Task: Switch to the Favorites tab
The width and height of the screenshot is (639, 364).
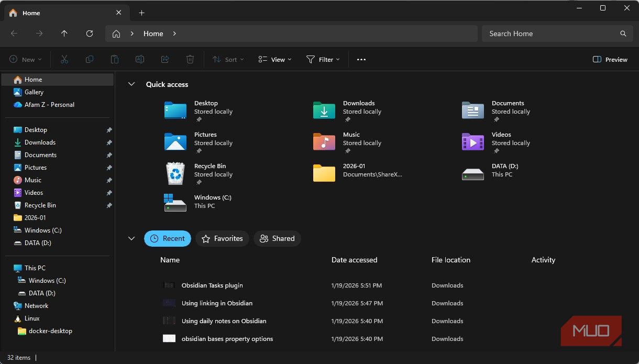Action: 223,238
